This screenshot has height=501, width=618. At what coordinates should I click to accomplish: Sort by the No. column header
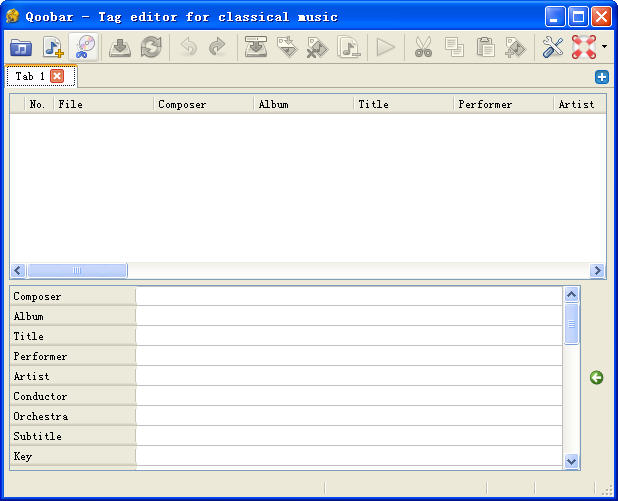pyautogui.click(x=37, y=104)
